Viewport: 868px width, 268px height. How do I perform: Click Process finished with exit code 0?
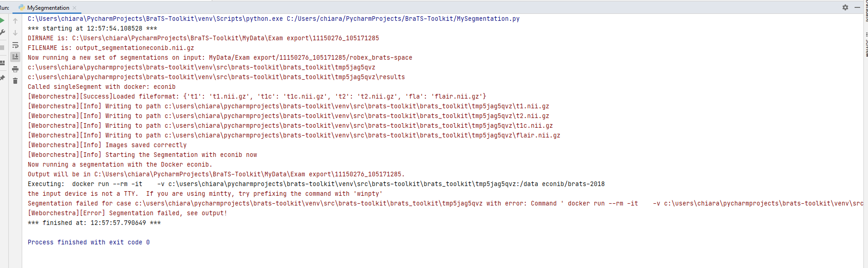pos(89,242)
